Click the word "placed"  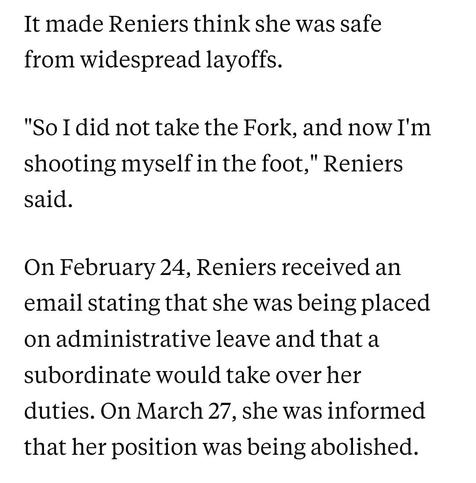tap(396, 304)
